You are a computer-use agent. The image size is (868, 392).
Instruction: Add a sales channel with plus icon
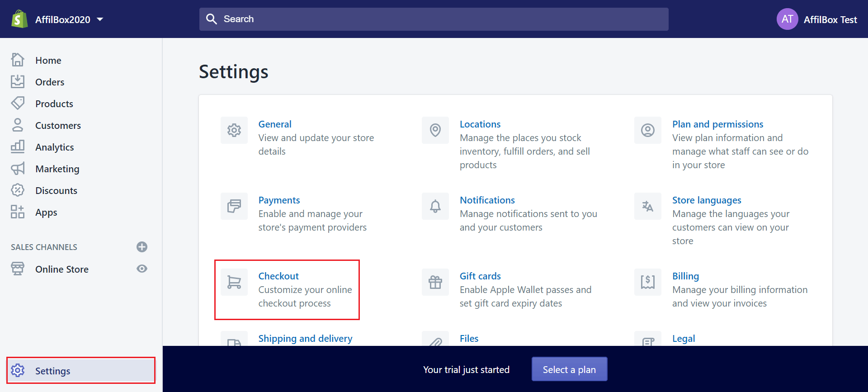click(x=142, y=247)
